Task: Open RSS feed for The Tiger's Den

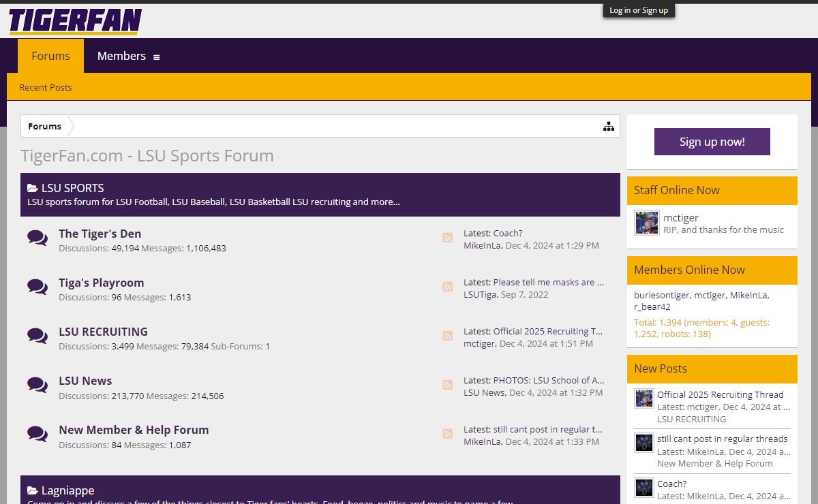Action: (447, 238)
